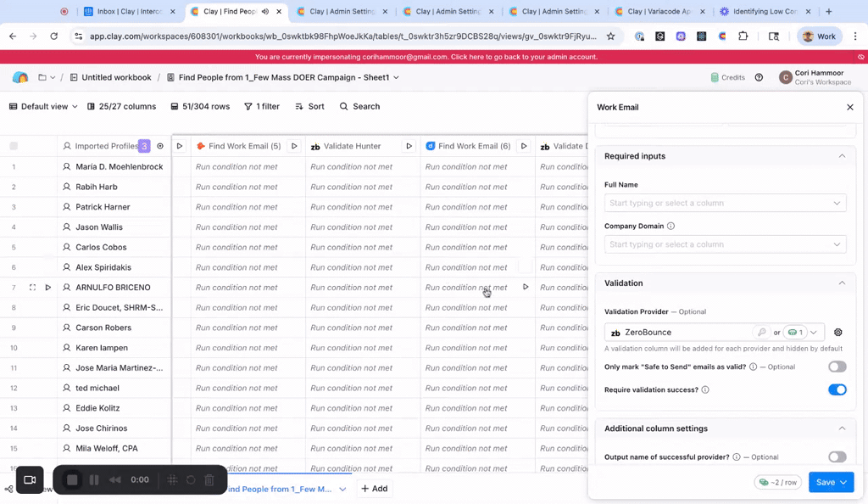
Task: Disable Require validation success toggle
Action: pyautogui.click(x=837, y=389)
